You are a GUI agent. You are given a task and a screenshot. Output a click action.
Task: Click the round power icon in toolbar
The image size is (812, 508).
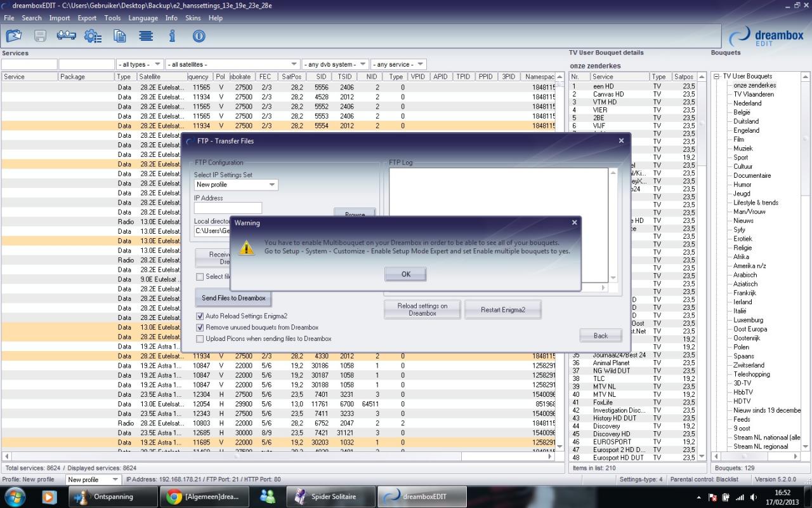199,36
